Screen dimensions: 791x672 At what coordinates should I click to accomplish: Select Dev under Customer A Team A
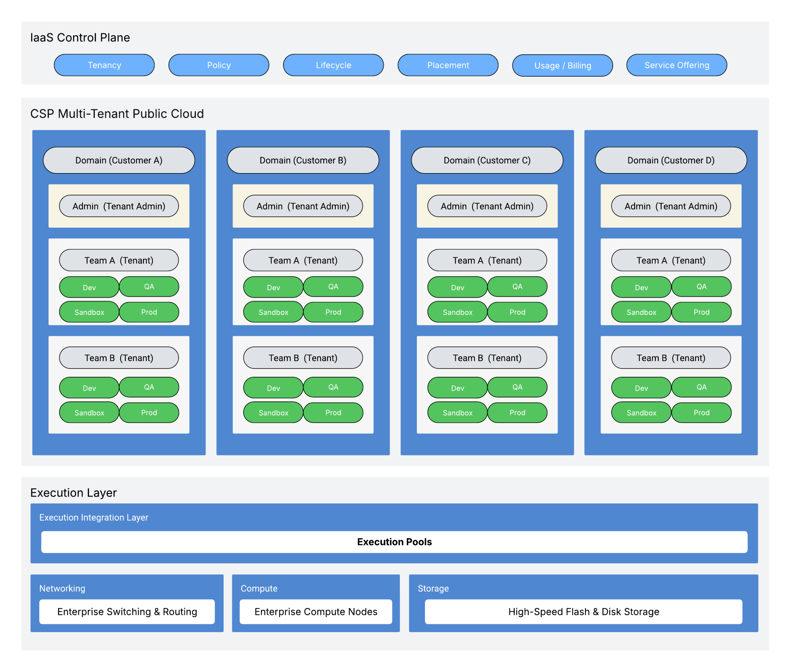pyautogui.click(x=89, y=287)
